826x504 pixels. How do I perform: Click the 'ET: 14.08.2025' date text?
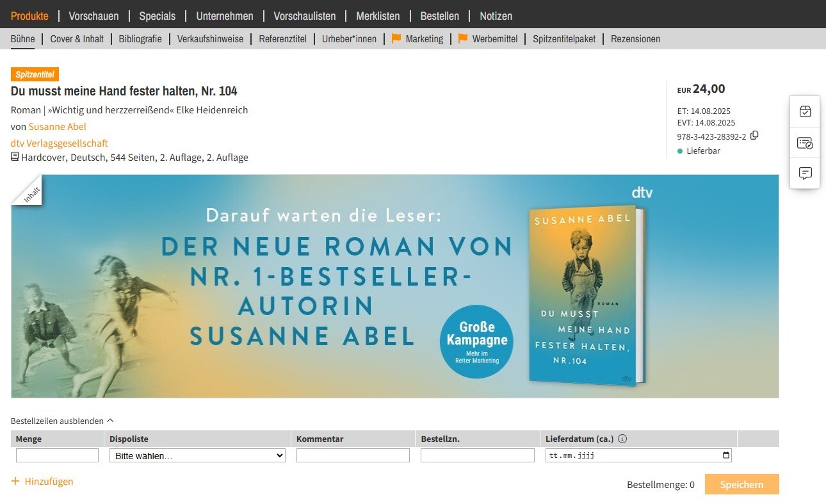(x=704, y=111)
